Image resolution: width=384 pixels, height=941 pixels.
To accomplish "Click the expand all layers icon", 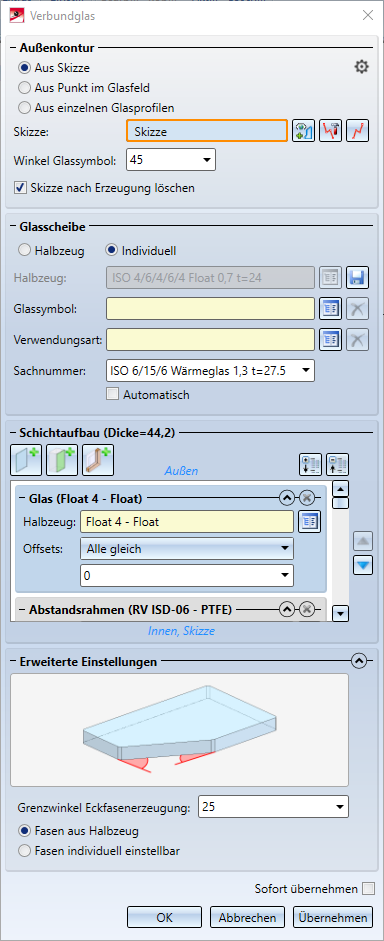I will tap(311, 464).
